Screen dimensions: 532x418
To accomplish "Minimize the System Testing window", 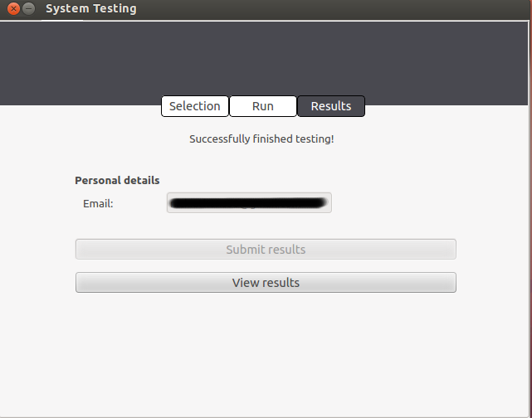I will (x=29, y=9).
